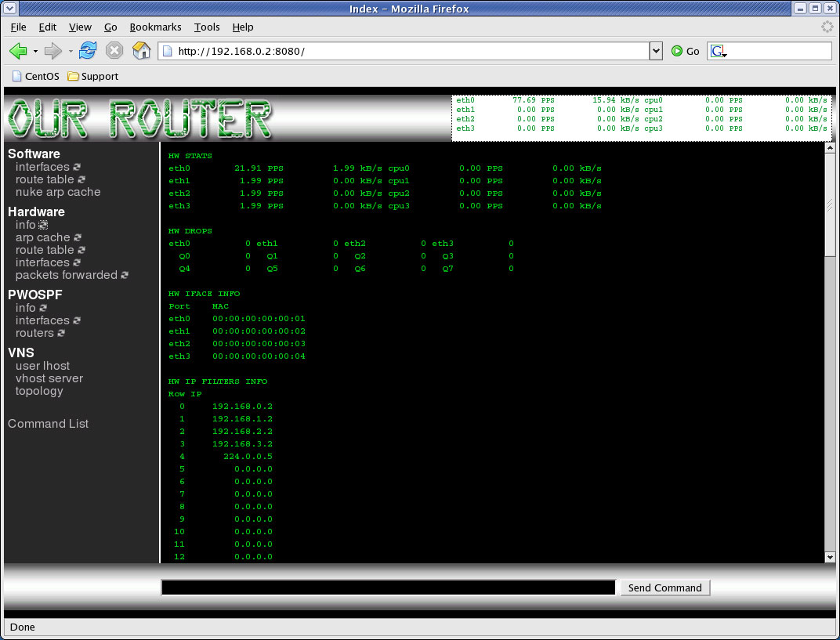Click the search engine icon in search box
The width and height of the screenshot is (840, 640).
718,51
